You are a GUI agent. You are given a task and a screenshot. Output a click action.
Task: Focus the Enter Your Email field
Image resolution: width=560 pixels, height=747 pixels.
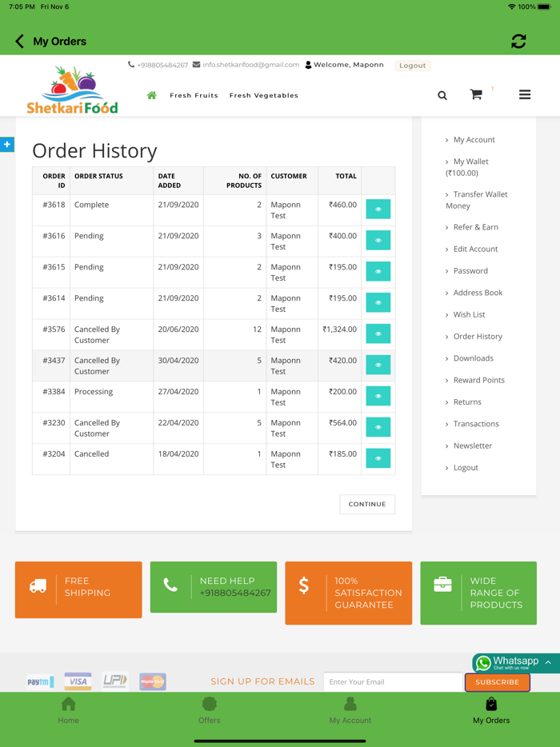(x=393, y=682)
